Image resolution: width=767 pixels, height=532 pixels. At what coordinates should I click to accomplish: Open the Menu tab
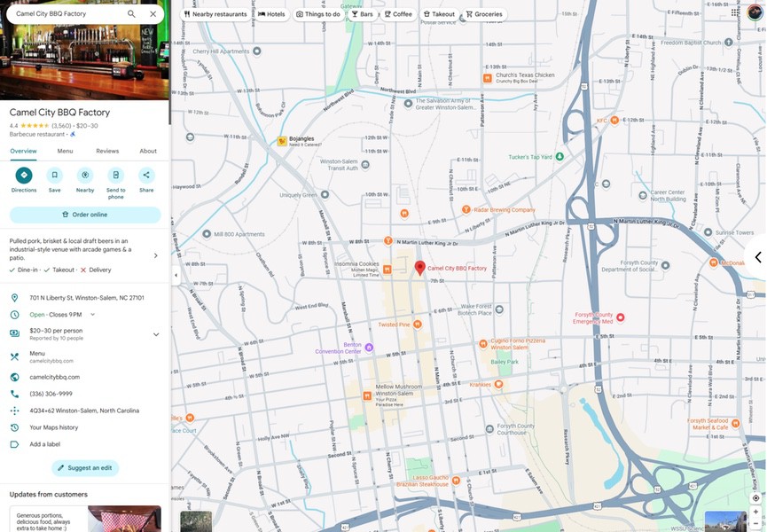[65, 151]
